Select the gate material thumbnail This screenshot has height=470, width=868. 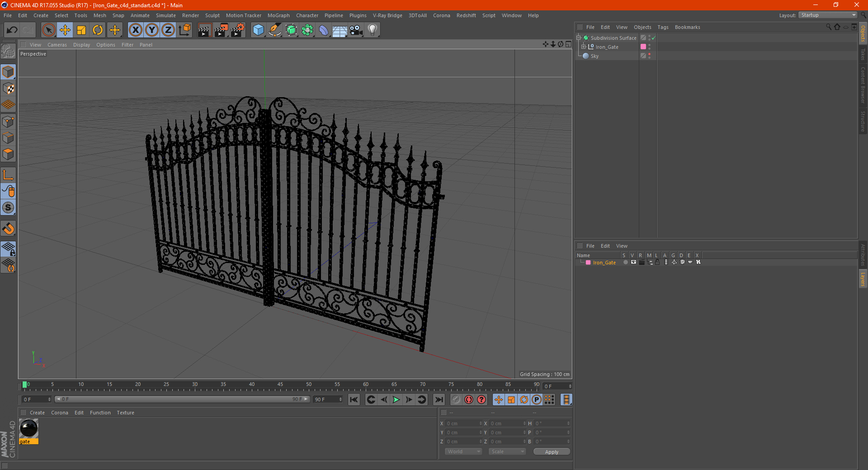(28, 428)
